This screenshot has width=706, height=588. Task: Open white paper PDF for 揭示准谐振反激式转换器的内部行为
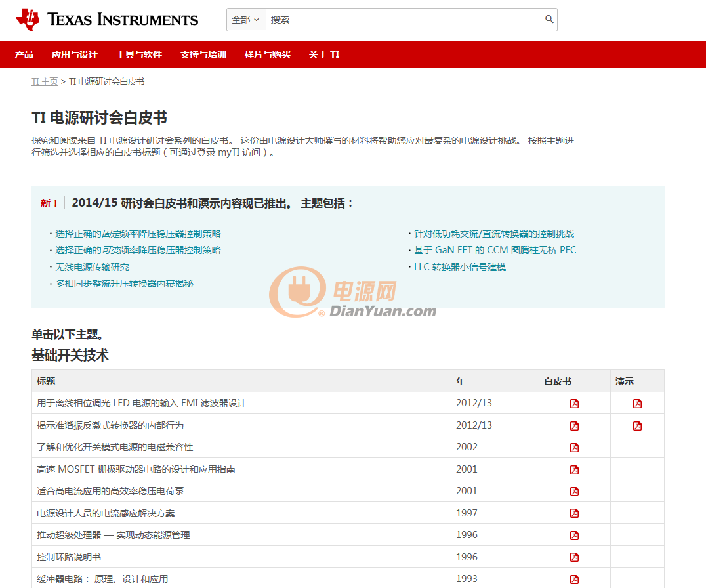pyautogui.click(x=575, y=425)
